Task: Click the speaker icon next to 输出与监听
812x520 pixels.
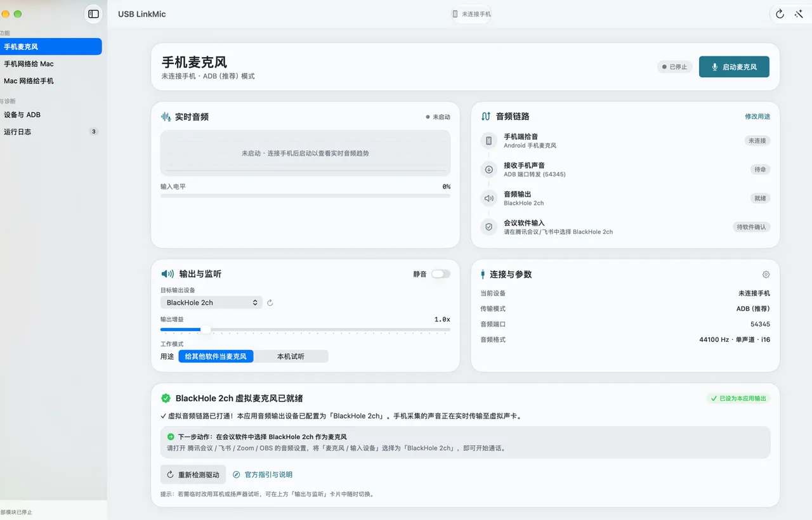Action: click(167, 274)
